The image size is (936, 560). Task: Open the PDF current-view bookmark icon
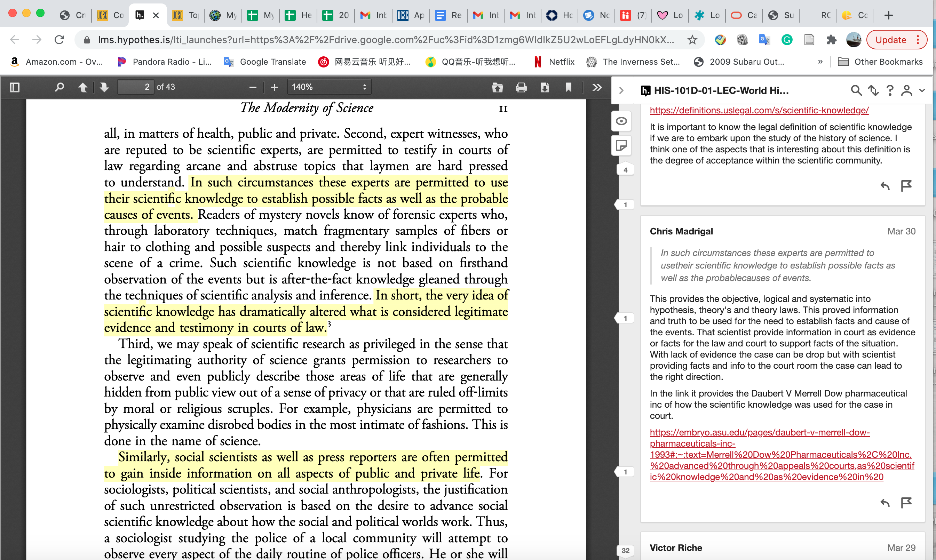[569, 87]
